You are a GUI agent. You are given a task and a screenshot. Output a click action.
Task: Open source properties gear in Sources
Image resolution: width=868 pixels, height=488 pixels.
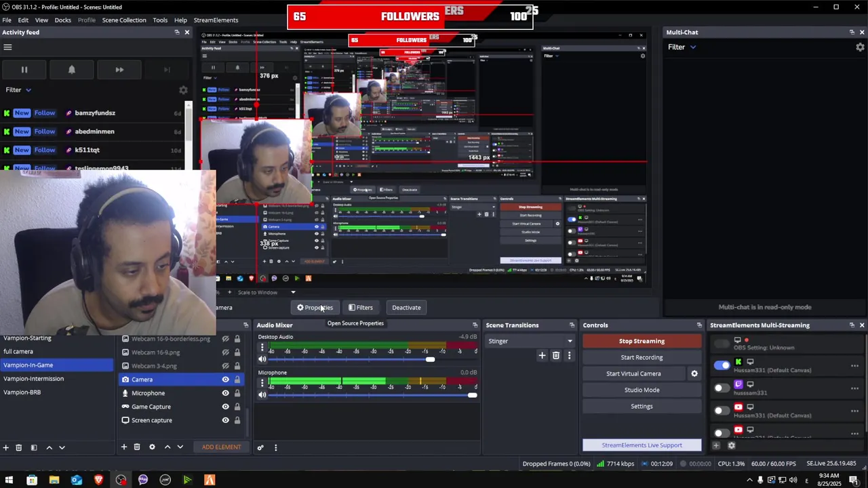pyautogui.click(x=152, y=447)
